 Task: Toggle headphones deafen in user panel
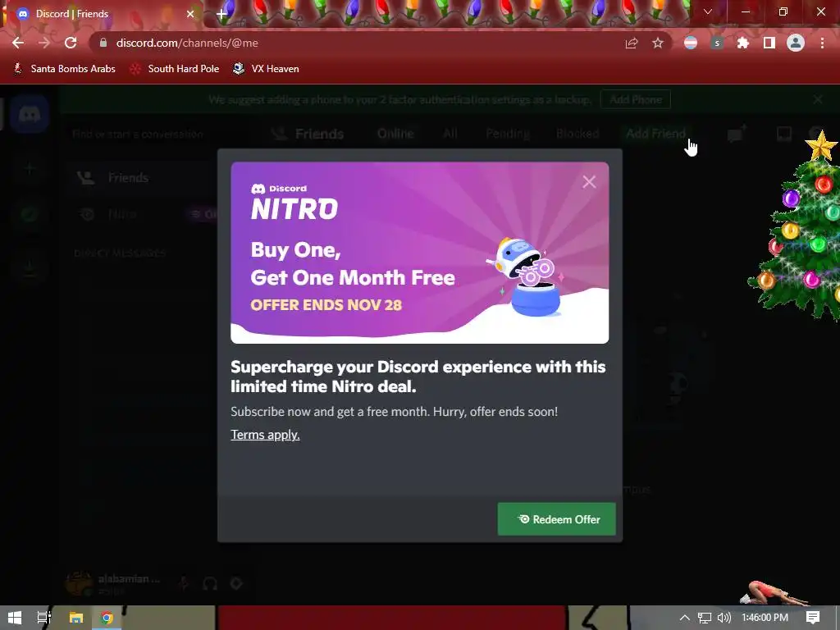pyautogui.click(x=210, y=583)
